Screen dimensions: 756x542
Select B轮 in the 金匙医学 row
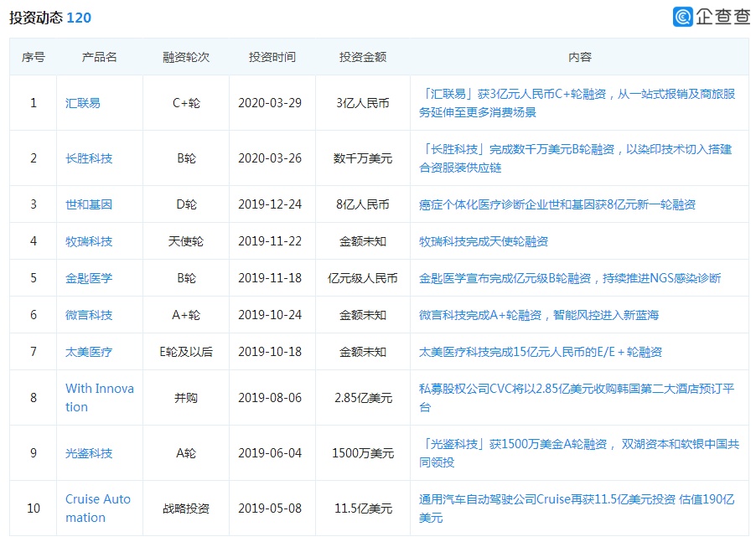click(x=186, y=278)
